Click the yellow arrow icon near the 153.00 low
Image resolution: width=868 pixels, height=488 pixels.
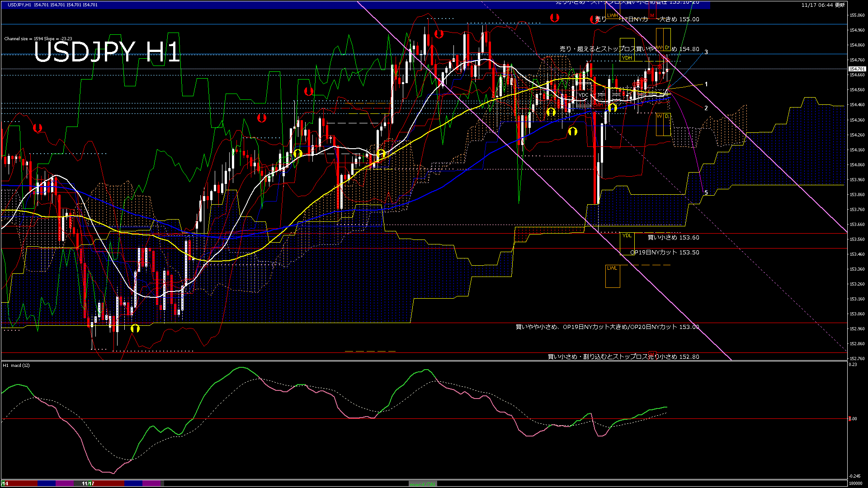134,329
